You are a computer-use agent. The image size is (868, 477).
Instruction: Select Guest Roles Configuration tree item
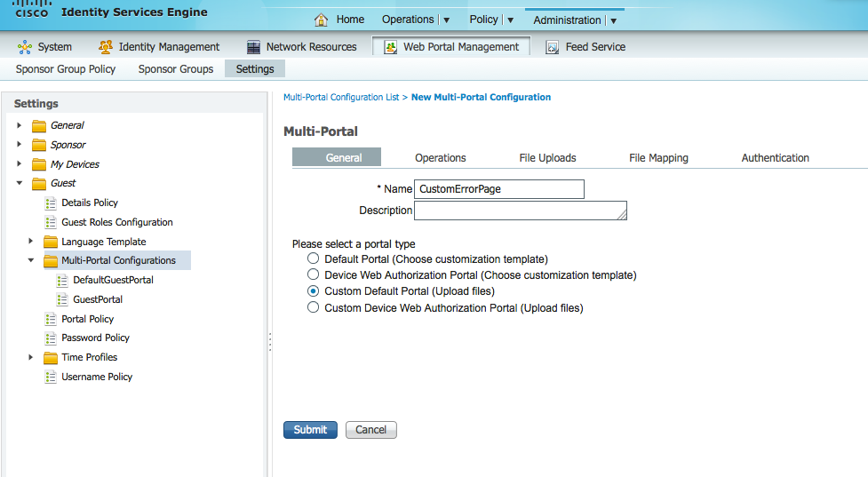[116, 222]
